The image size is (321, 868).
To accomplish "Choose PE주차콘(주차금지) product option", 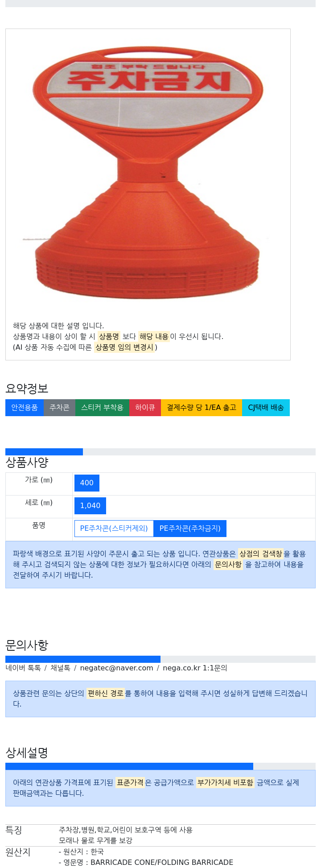I will pos(190,529).
